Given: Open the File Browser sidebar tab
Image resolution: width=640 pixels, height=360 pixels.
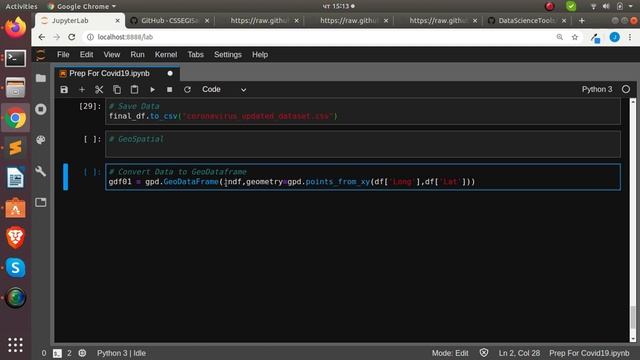Looking at the screenshot, I should [41, 78].
